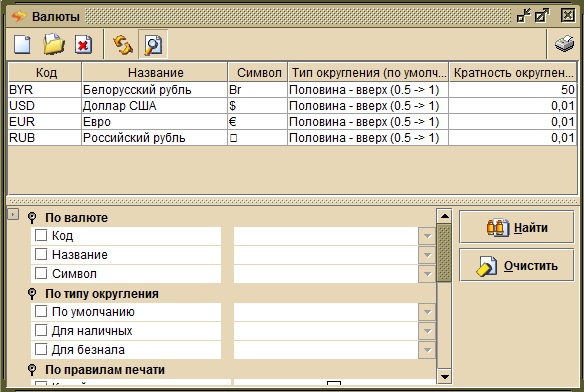Open the Для наличных dropdown arrow
Screen dimensions: 584x392
click(427, 331)
